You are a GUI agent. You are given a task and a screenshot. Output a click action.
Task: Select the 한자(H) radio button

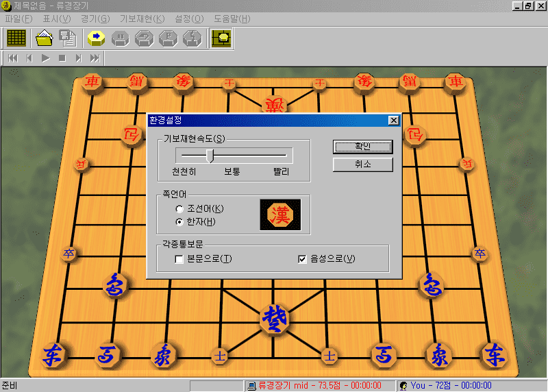(x=179, y=221)
